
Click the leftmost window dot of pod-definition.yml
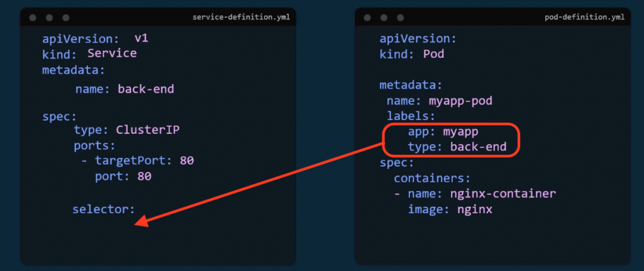click(x=367, y=18)
